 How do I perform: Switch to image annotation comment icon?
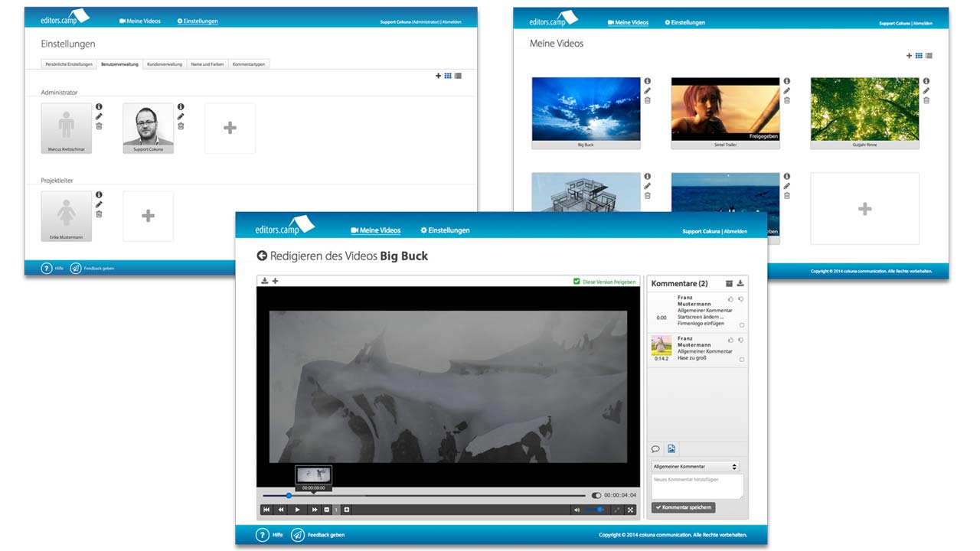(x=671, y=449)
